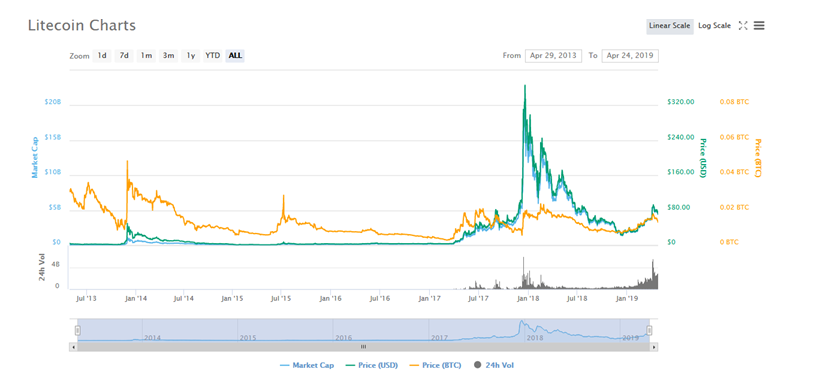This screenshot has width=825, height=380.
Task: Click the Jan '14 date label
Action: click(x=135, y=298)
